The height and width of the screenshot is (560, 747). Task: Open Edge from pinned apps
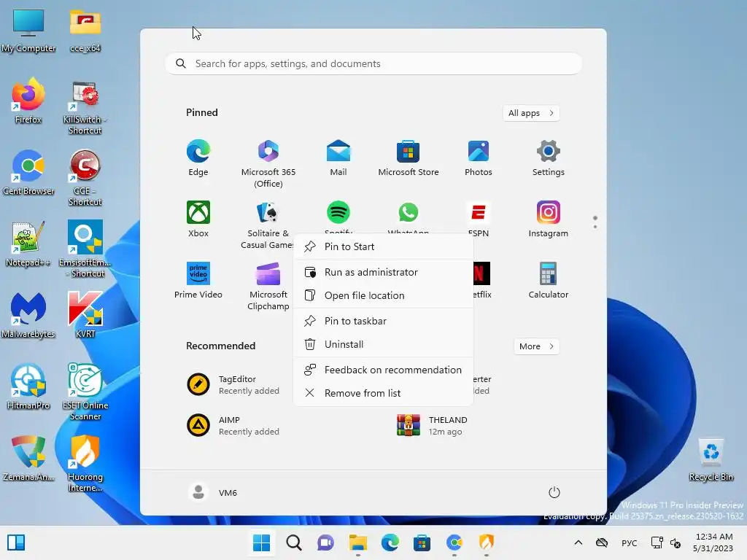(198, 158)
